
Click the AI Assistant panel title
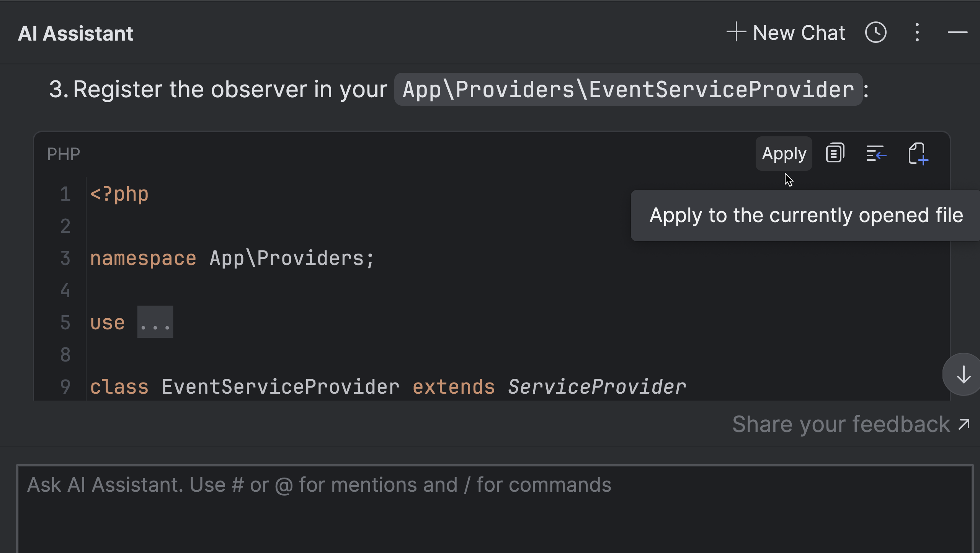point(75,33)
